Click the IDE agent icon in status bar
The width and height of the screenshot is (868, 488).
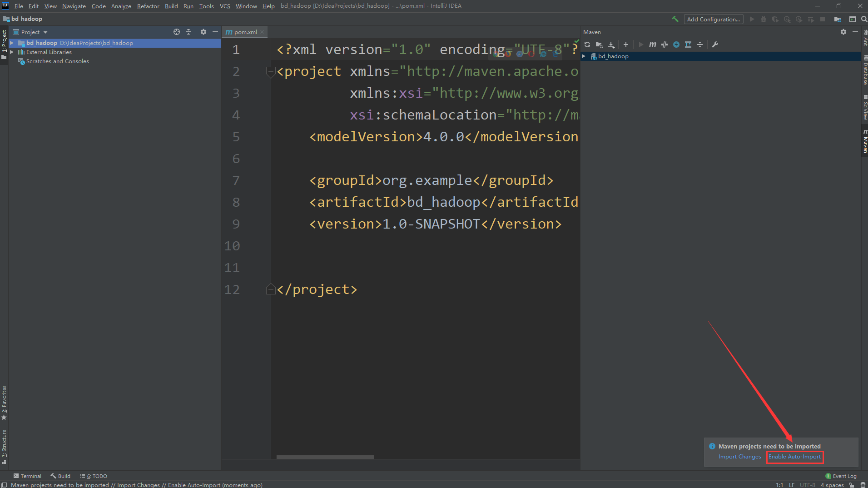pyautogui.click(x=863, y=485)
